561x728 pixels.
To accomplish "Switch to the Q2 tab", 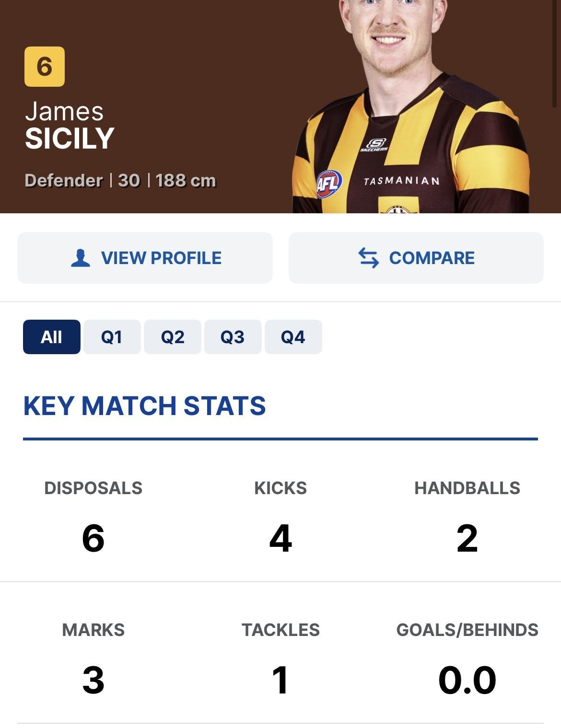I will pyautogui.click(x=173, y=337).
